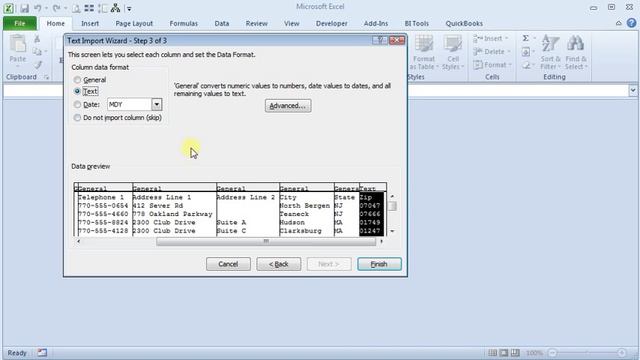Click the horizontal scrollbar thumb in preview

(266, 242)
